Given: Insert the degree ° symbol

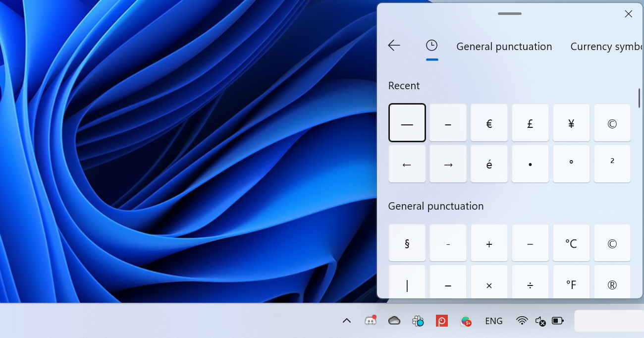Looking at the screenshot, I should [x=571, y=164].
